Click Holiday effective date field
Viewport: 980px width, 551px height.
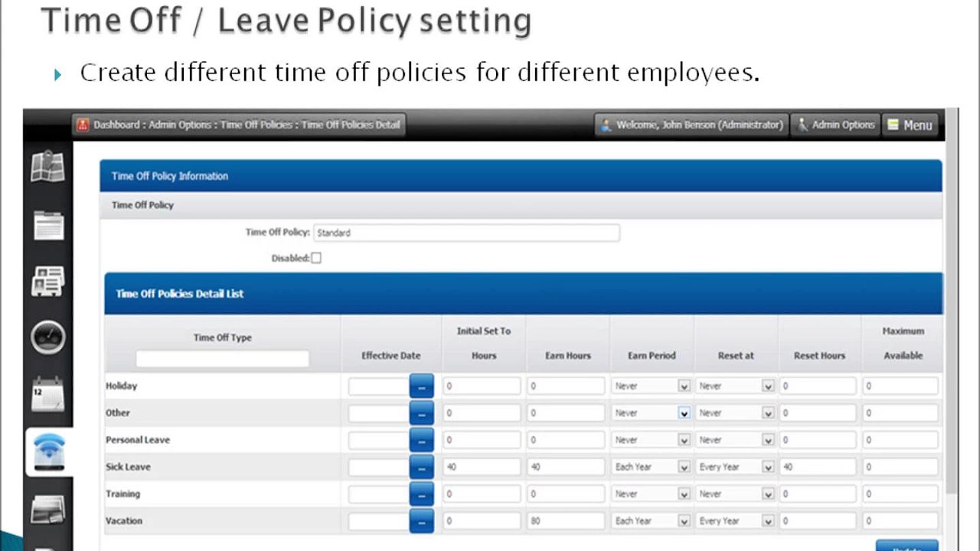pyautogui.click(x=379, y=386)
